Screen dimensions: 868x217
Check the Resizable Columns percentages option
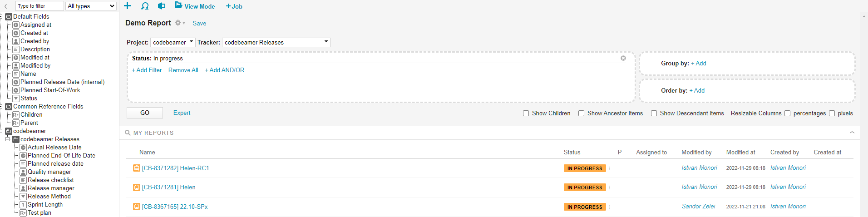(x=788, y=113)
